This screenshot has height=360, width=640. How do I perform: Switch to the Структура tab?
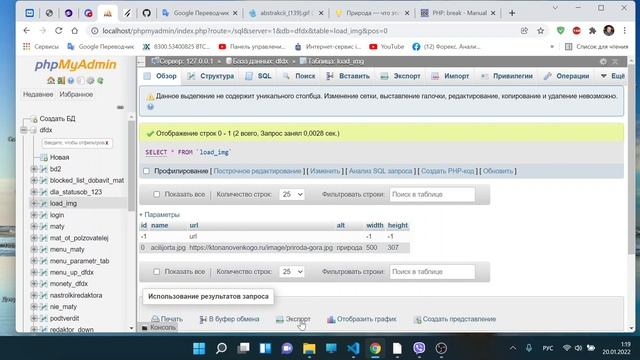pos(211,76)
